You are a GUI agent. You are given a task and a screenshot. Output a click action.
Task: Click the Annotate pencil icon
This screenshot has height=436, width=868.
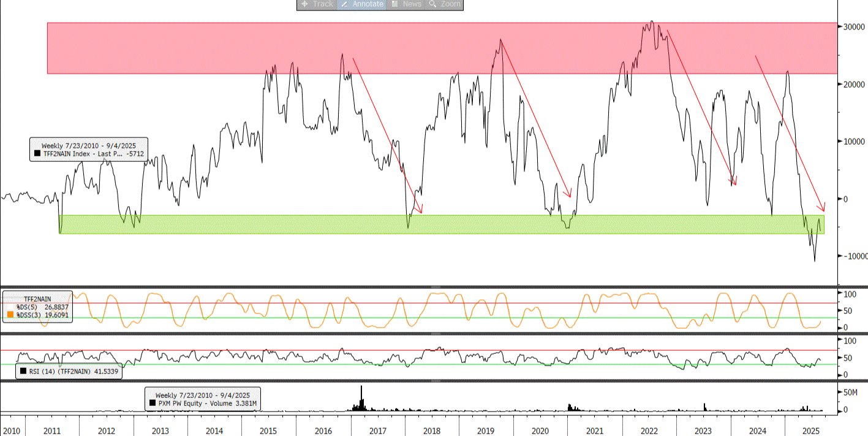[x=344, y=4]
